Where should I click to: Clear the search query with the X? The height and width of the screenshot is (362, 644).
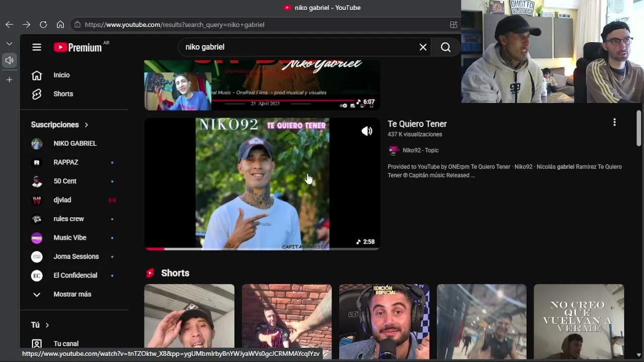point(423,47)
